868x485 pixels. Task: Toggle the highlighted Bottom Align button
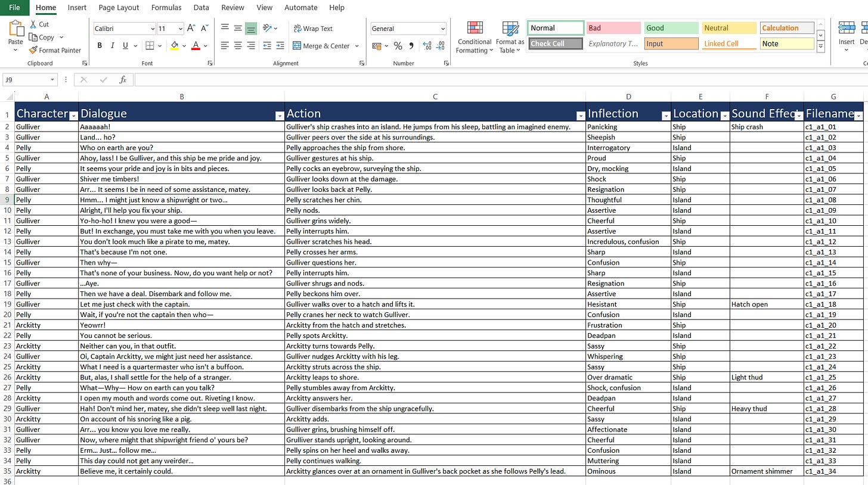[x=251, y=28]
